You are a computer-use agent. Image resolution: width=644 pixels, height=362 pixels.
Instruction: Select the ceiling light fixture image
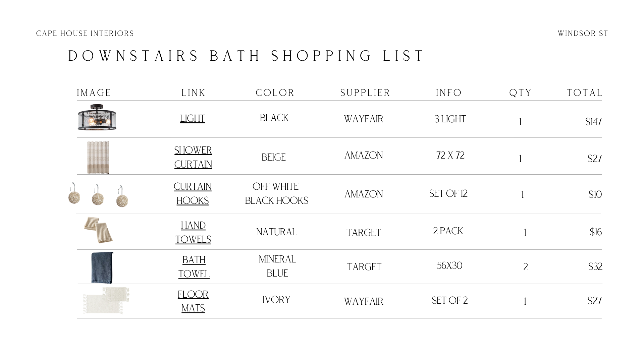[97, 117]
